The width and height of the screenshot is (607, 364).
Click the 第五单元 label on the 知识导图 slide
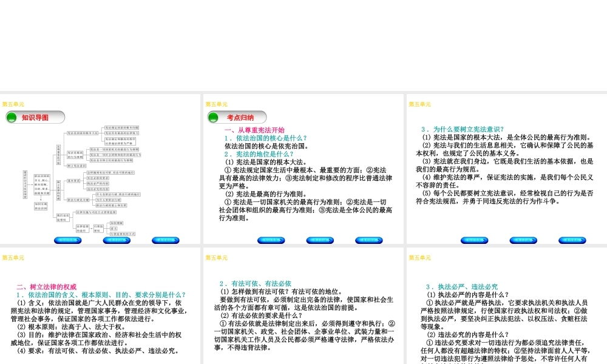13,104
